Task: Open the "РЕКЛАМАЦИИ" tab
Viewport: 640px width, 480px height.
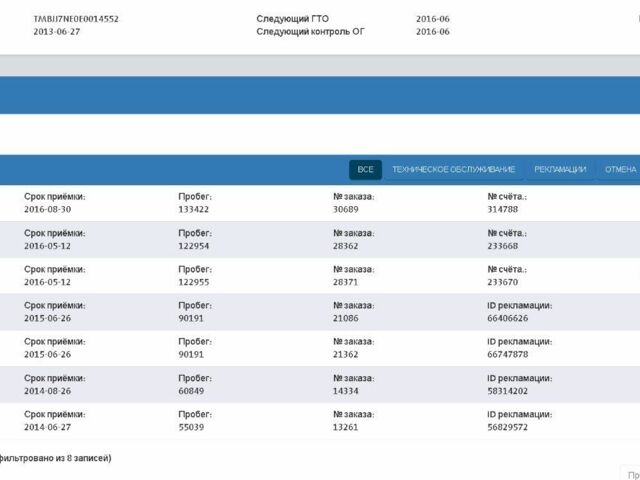Action: (x=560, y=170)
